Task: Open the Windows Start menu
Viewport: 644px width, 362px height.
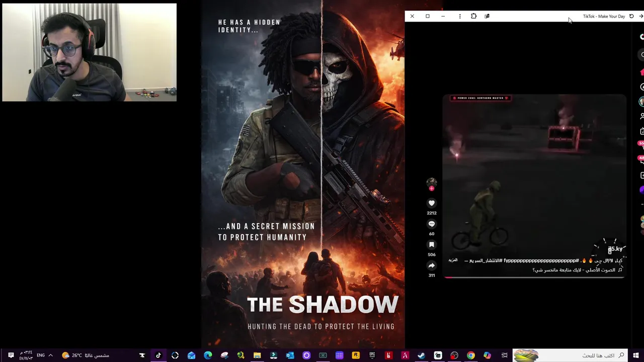Action: [x=636, y=355]
